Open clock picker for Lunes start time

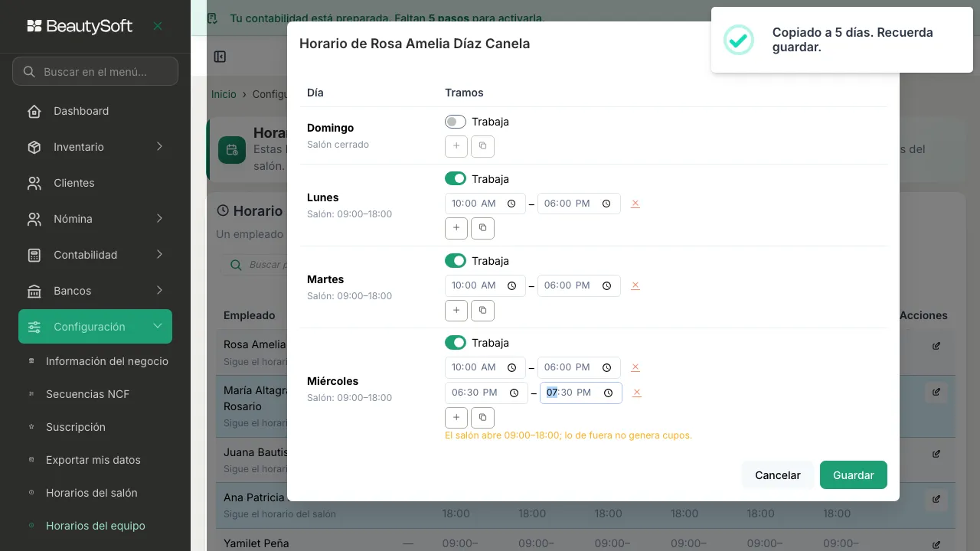[511, 204]
